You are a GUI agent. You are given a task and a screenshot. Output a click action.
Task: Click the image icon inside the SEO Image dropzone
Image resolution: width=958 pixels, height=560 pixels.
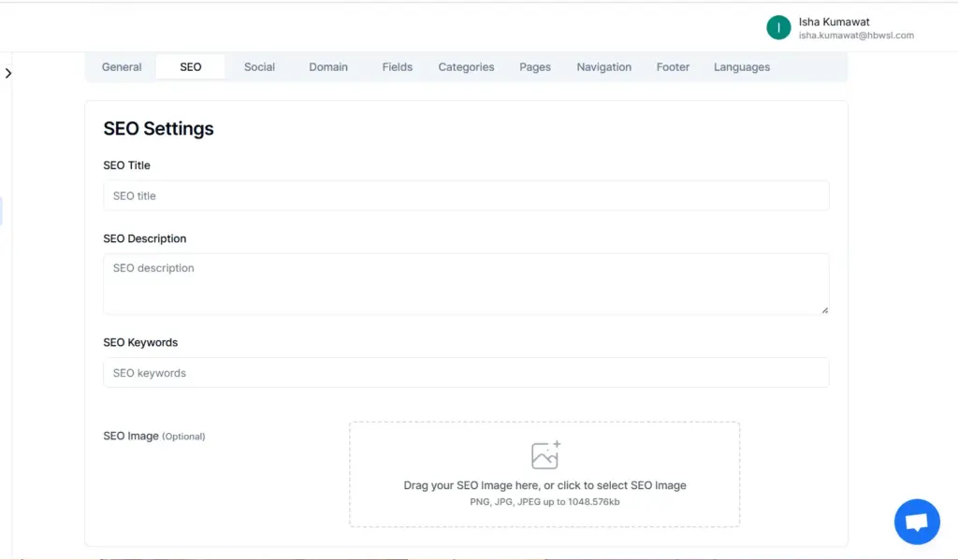(545, 453)
